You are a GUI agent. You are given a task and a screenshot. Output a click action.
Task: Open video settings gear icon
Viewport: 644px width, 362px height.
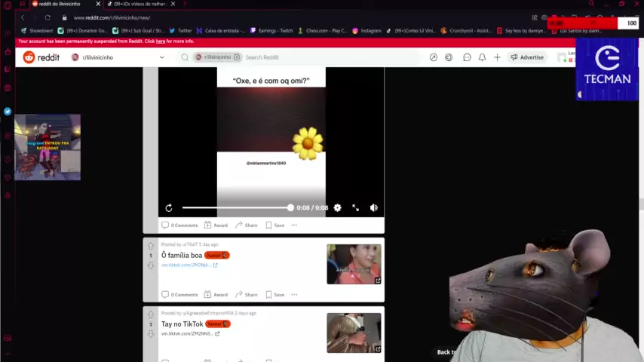(x=337, y=208)
